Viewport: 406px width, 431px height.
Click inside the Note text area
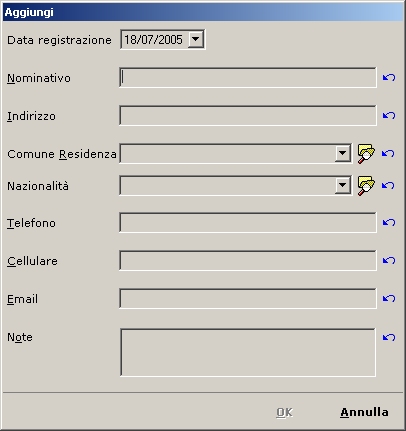248,353
